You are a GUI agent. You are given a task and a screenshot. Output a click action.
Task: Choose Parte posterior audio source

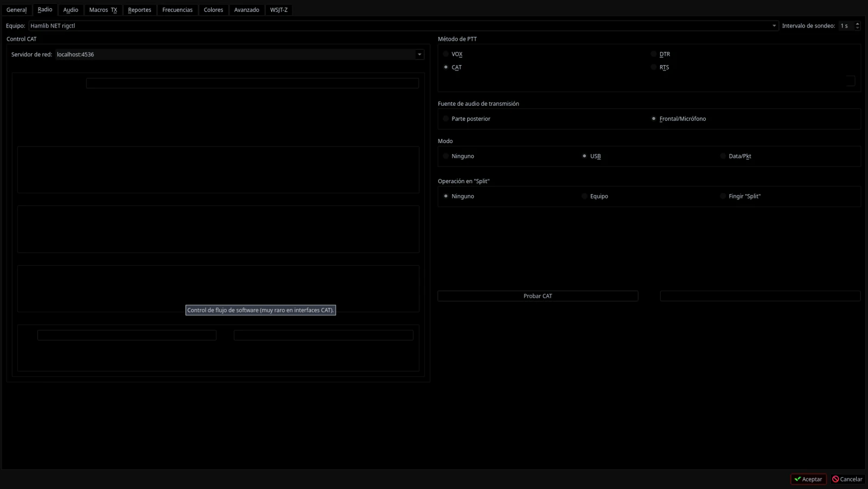(x=466, y=119)
